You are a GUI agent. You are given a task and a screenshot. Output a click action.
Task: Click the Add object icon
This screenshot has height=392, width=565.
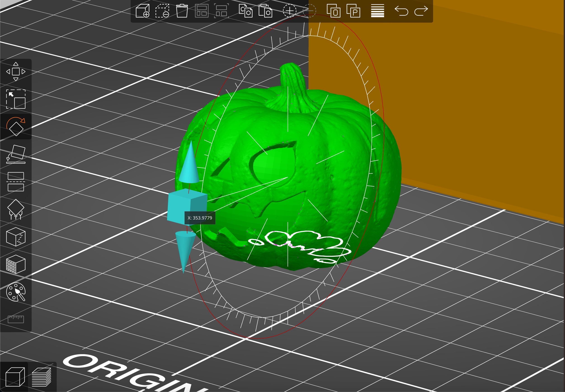[x=142, y=11]
